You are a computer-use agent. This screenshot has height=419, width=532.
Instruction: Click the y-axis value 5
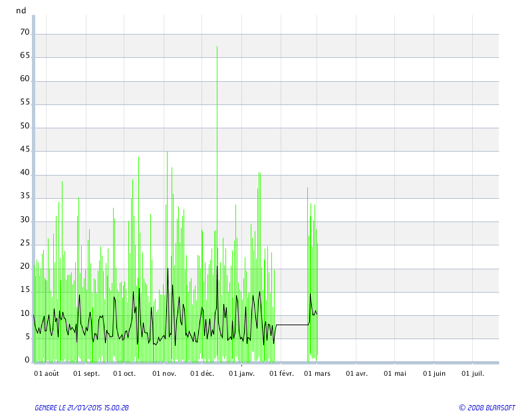pyautogui.click(x=27, y=337)
